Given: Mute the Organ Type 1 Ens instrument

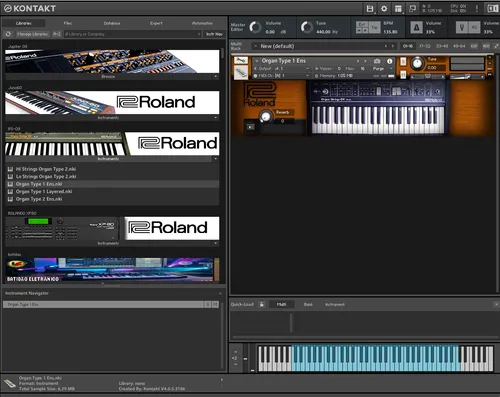Looking at the screenshot, I should (x=403, y=75).
